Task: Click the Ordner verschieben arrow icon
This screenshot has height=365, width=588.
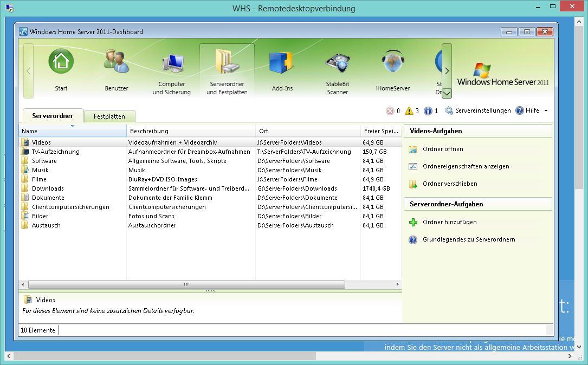Action: coord(413,184)
